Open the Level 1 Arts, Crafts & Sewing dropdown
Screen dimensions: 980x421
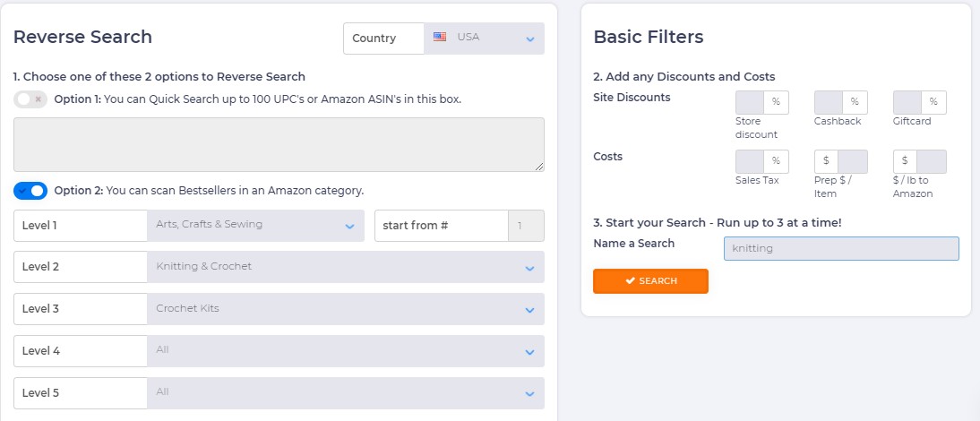pos(255,226)
